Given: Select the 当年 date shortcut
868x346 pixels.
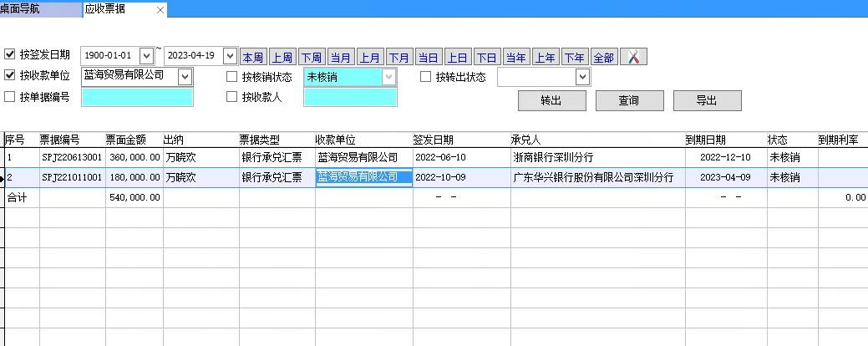Looking at the screenshot, I should [515, 57].
